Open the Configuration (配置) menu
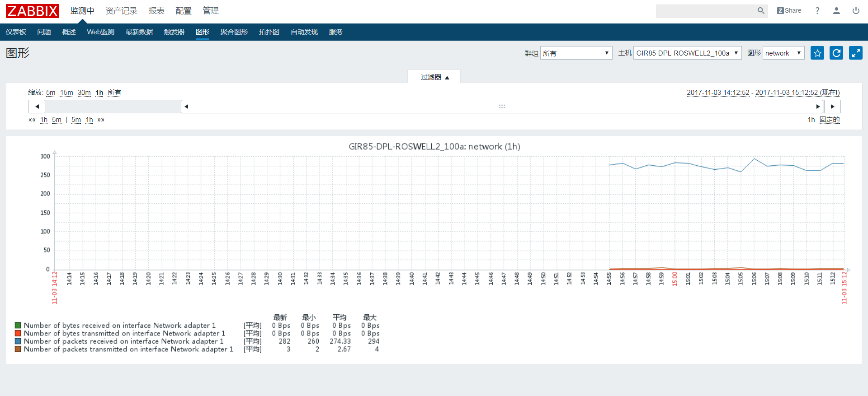Viewport: 868px width, 396px height. coord(183,11)
